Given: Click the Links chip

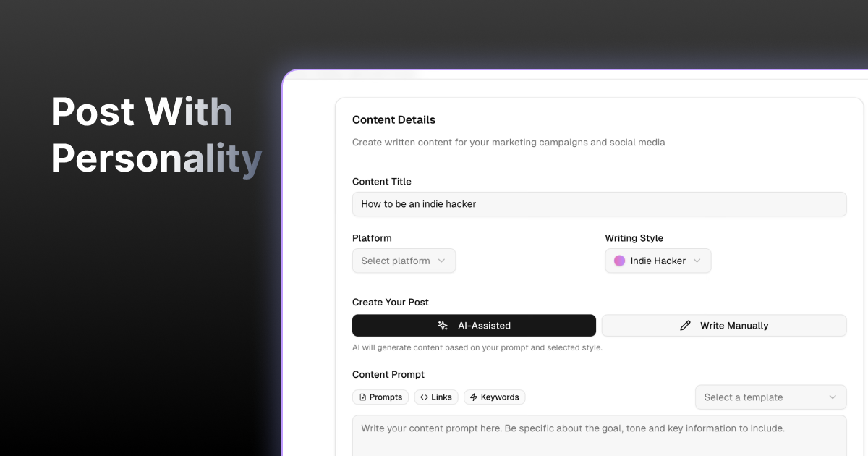Looking at the screenshot, I should (x=436, y=397).
